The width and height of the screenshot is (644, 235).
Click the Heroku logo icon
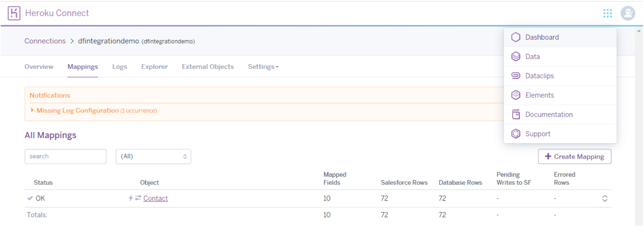14,13
